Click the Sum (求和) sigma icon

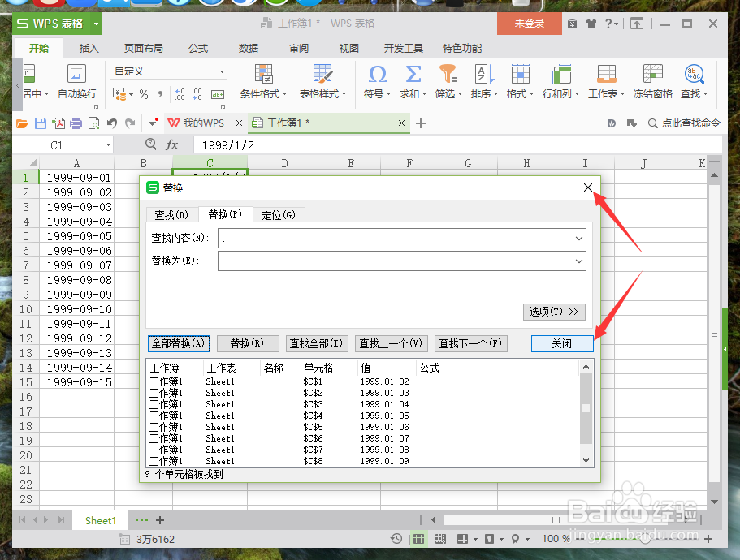click(413, 74)
